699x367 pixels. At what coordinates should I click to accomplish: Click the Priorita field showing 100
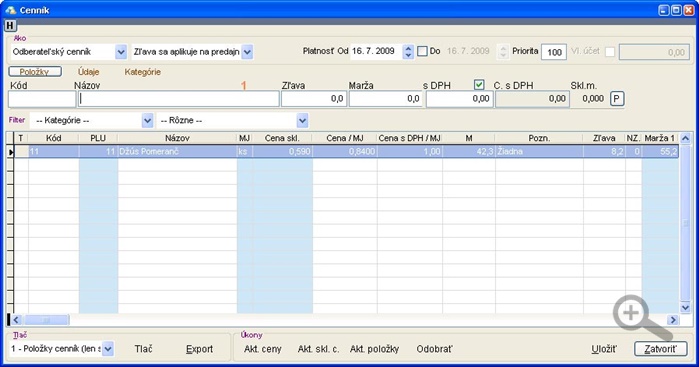(x=554, y=52)
